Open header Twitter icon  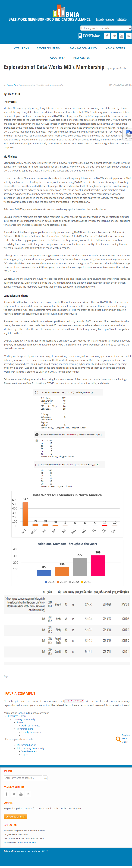[114, 36]
